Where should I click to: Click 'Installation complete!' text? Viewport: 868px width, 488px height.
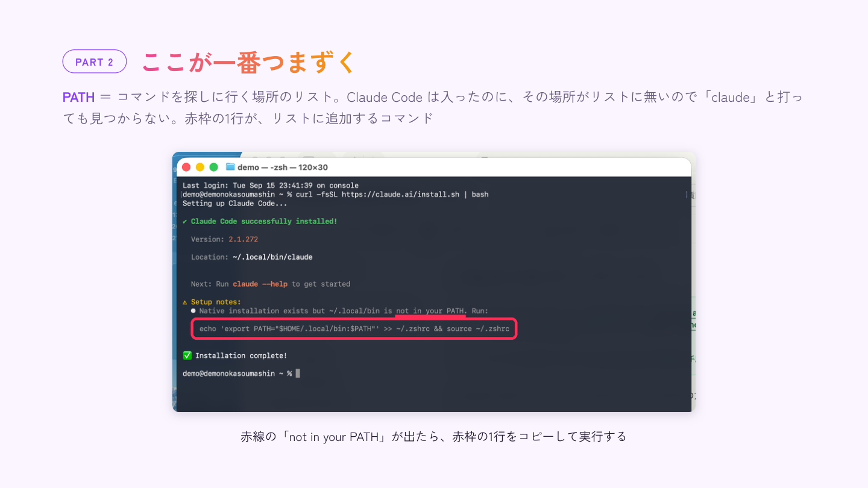pos(241,355)
